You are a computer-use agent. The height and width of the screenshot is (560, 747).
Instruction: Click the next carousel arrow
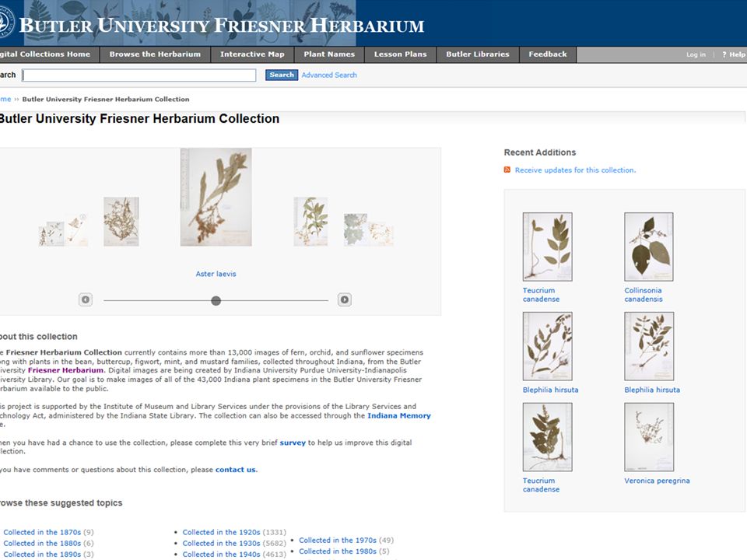click(345, 299)
